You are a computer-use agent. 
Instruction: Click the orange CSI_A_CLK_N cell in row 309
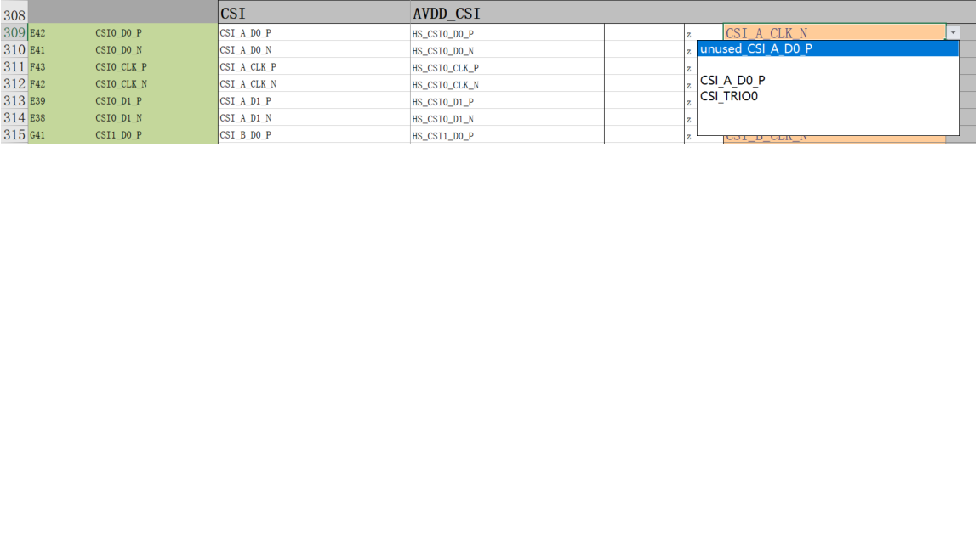pos(835,32)
